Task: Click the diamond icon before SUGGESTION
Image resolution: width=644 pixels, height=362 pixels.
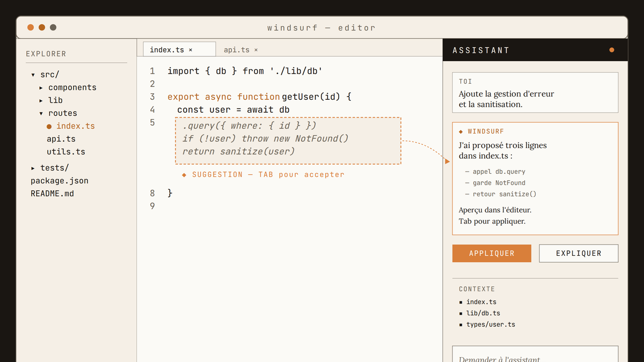Action: tap(184, 175)
